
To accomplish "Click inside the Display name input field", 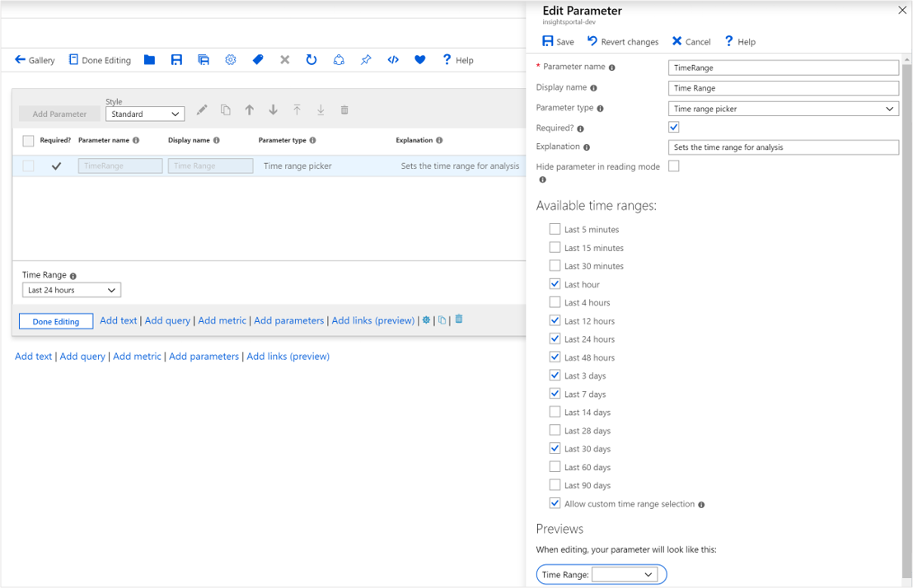I will [x=783, y=87].
